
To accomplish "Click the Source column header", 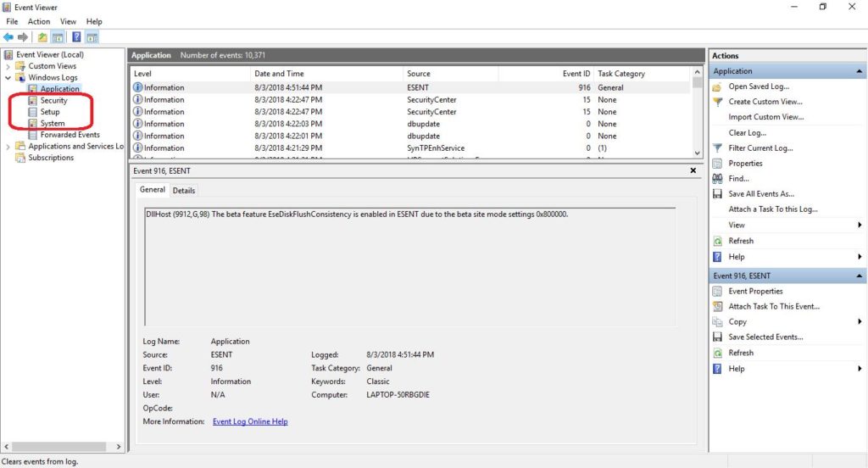I will 451,74.
